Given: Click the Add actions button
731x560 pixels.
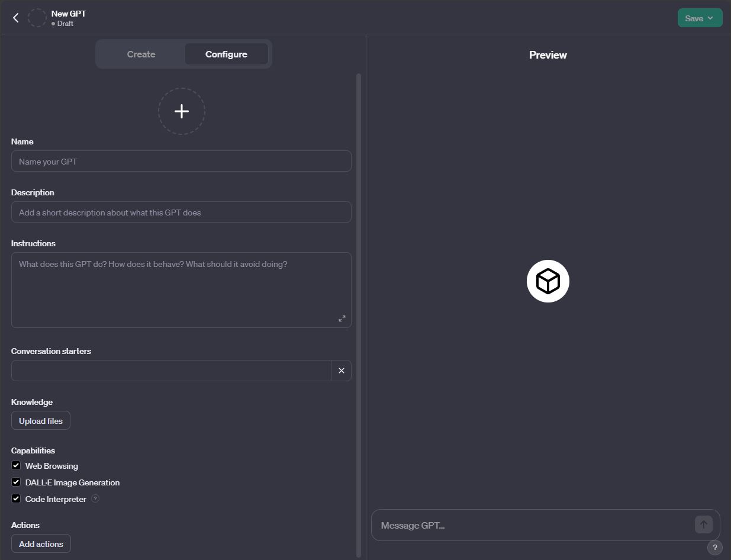Looking at the screenshot, I should tap(41, 544).
